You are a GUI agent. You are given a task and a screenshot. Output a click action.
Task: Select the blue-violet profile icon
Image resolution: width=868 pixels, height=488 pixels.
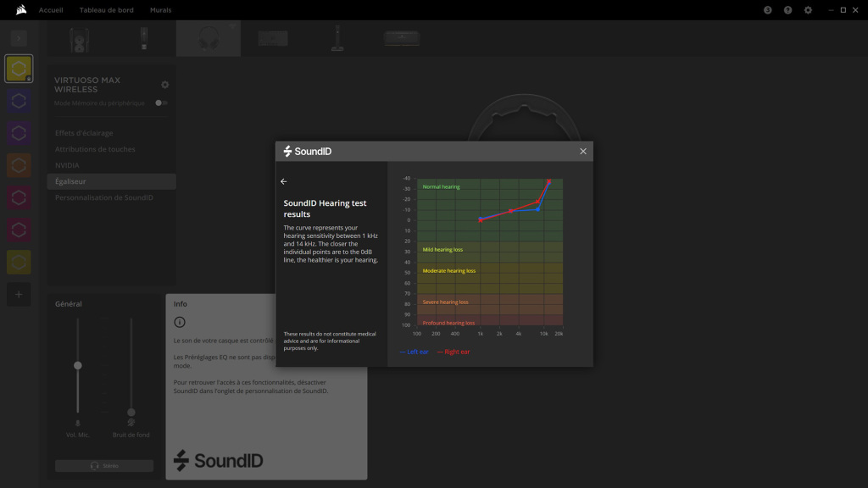tap(19, 102)
